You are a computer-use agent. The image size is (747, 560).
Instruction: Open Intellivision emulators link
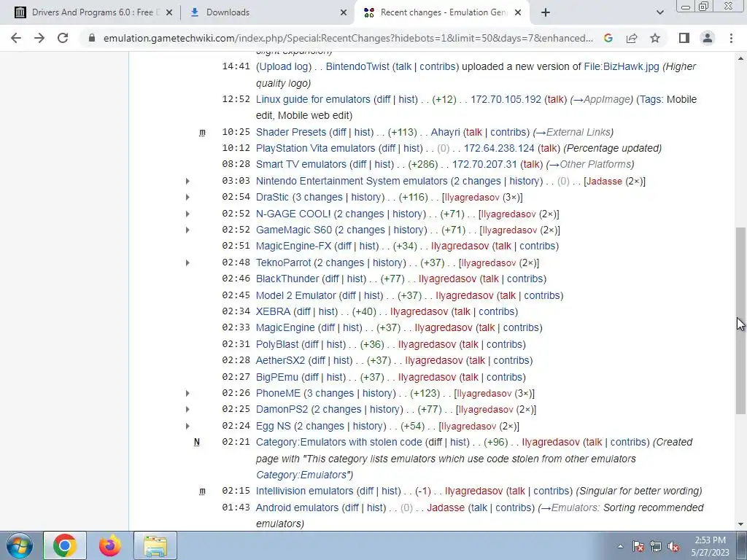pyautogui.click(x=304, y=491)
